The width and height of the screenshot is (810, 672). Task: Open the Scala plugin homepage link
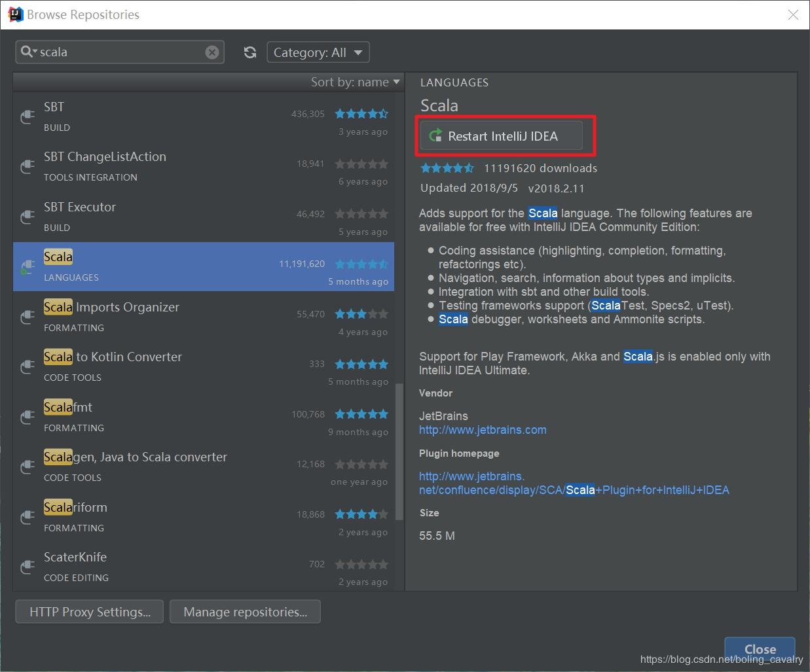pyautogui.click(x=574, y=484)
